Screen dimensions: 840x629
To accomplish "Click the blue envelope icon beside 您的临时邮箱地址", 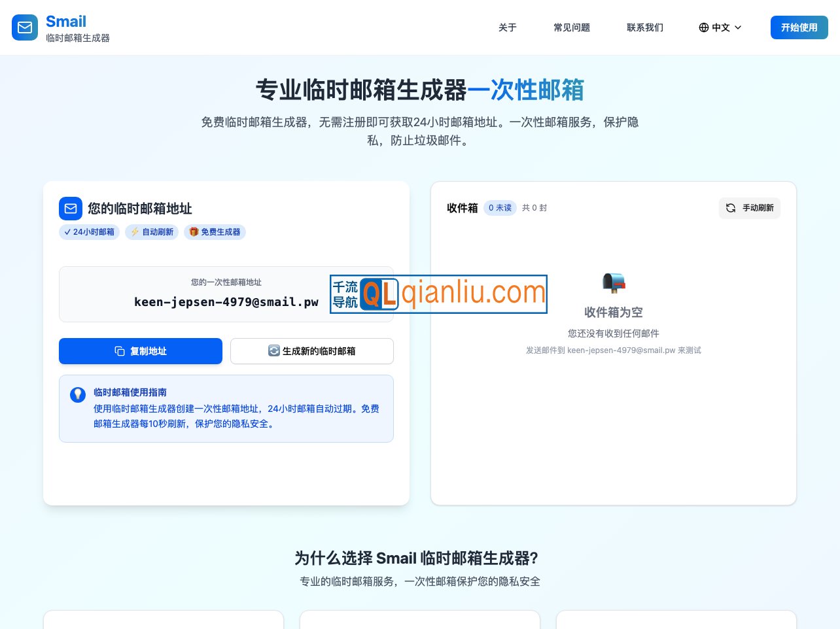I will pyautogui.click(x=71, y=209).
